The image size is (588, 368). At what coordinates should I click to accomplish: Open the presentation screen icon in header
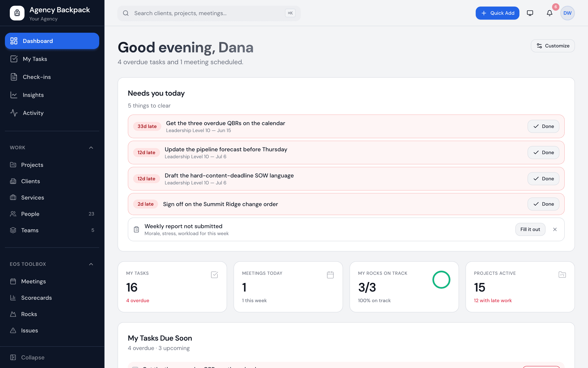point(530,13)
